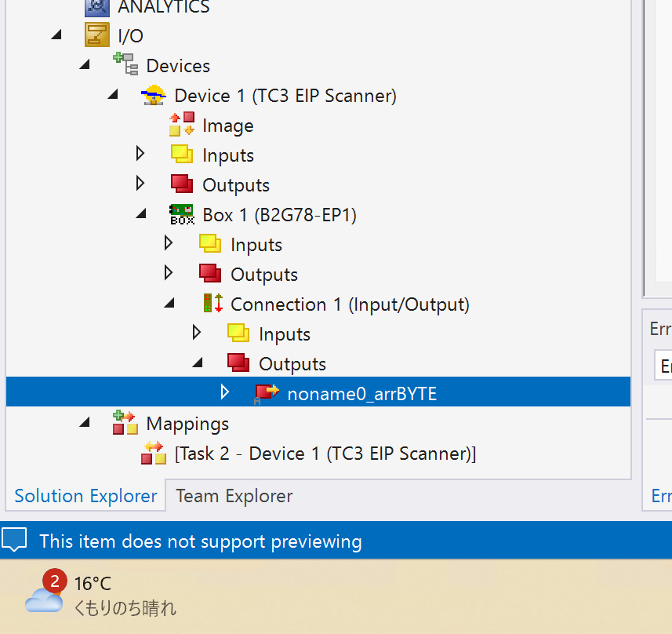Collapse the Box 1 (B2G78-EP1) node
The height and width of the screenshot is (634, 672).
pos(140,214)
